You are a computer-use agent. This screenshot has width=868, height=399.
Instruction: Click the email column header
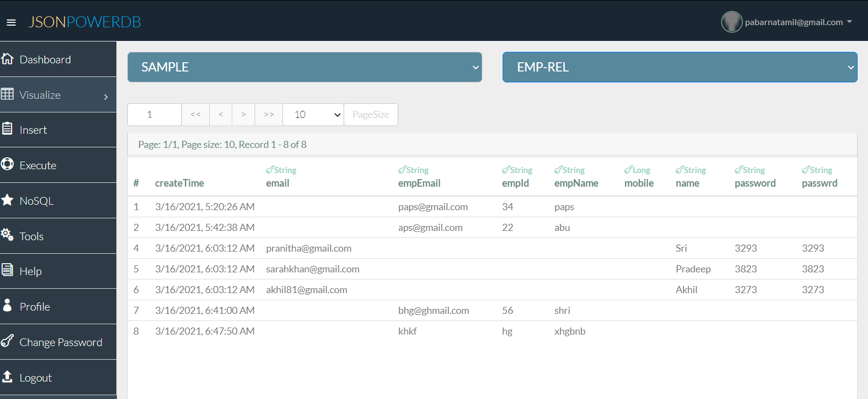277,183
